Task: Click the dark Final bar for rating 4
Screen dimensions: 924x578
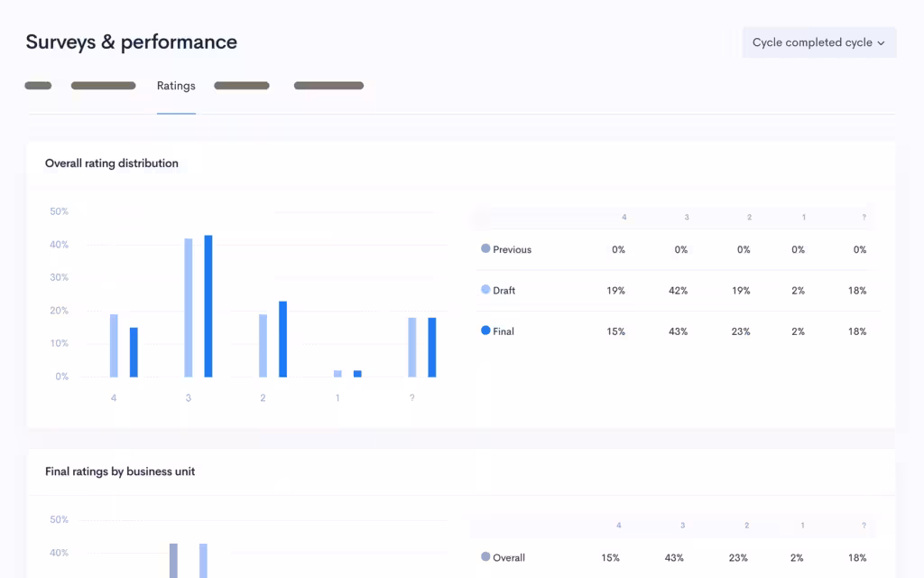Action: 134,352
